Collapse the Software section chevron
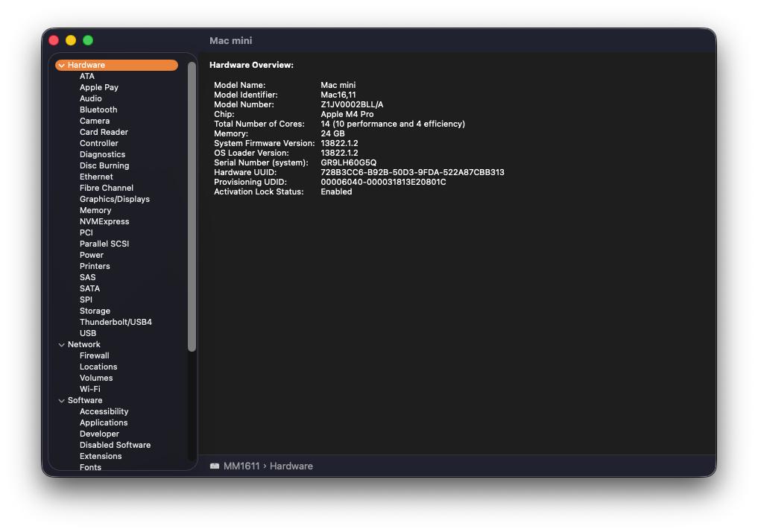The width and height of the screenshot is (758, 532). pyautogui.click(x=62, y=401)
